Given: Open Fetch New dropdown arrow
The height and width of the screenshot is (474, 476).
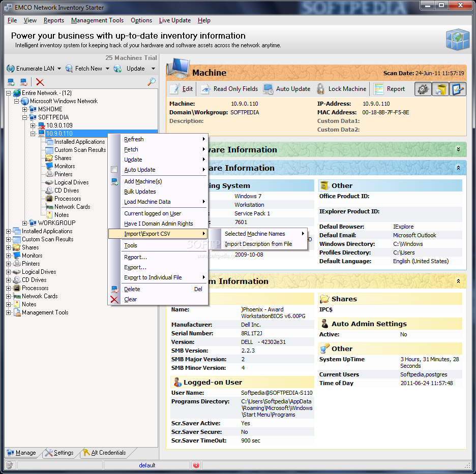Looking at the screenshot, I should [x=107, y=69].
